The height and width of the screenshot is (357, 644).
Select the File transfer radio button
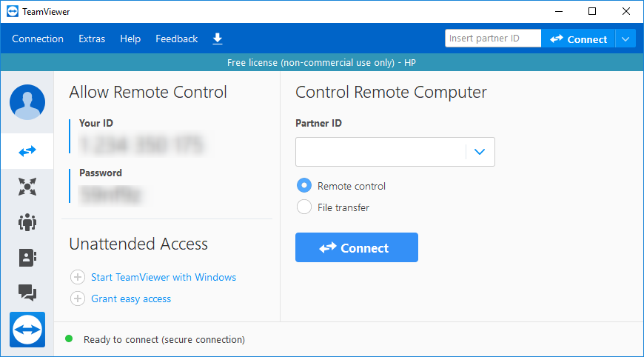coord(303,207)
